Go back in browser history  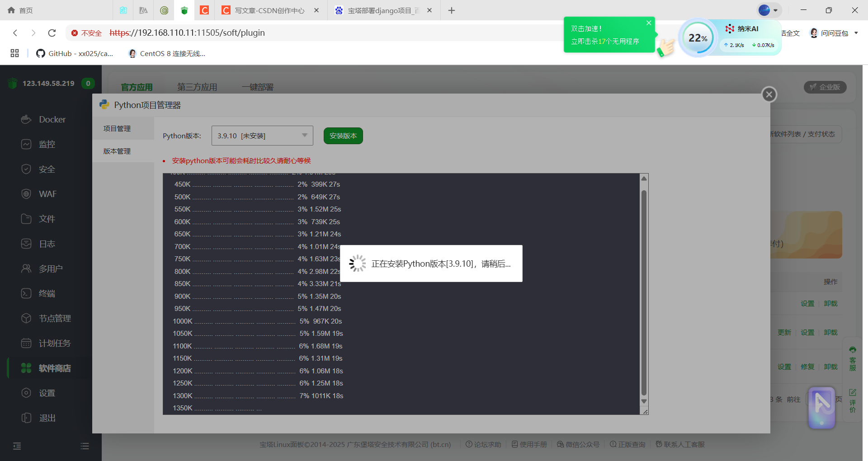(15, 33)
